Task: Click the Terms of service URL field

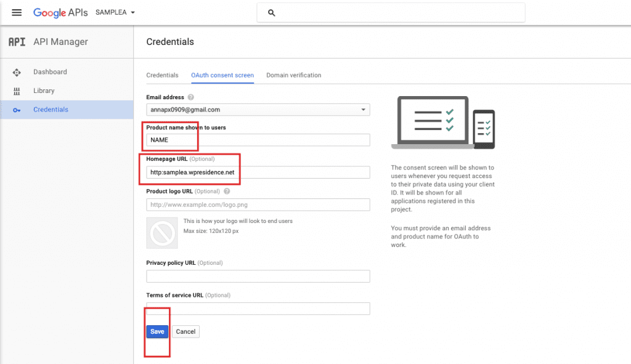Action: coord(258,309)
